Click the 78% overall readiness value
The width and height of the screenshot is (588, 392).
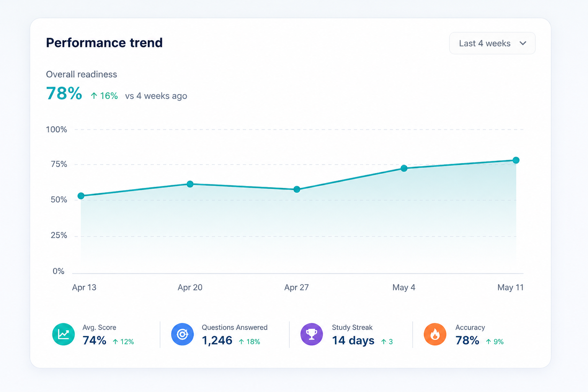(x=64, y=93)
